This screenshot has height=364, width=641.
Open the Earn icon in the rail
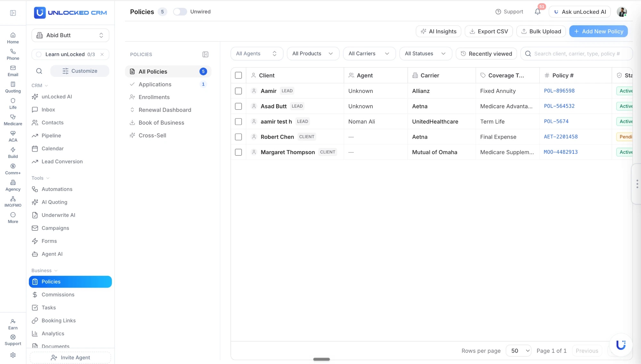(13, 324)
